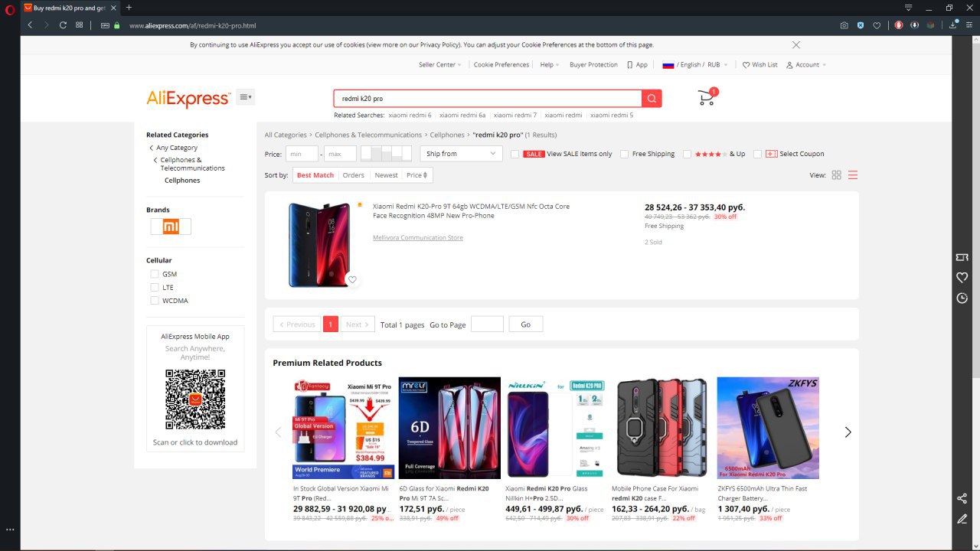Click the Go page button
Image resolution: width=980 pixels, height=551 pixels.
[x=525, y=324]
